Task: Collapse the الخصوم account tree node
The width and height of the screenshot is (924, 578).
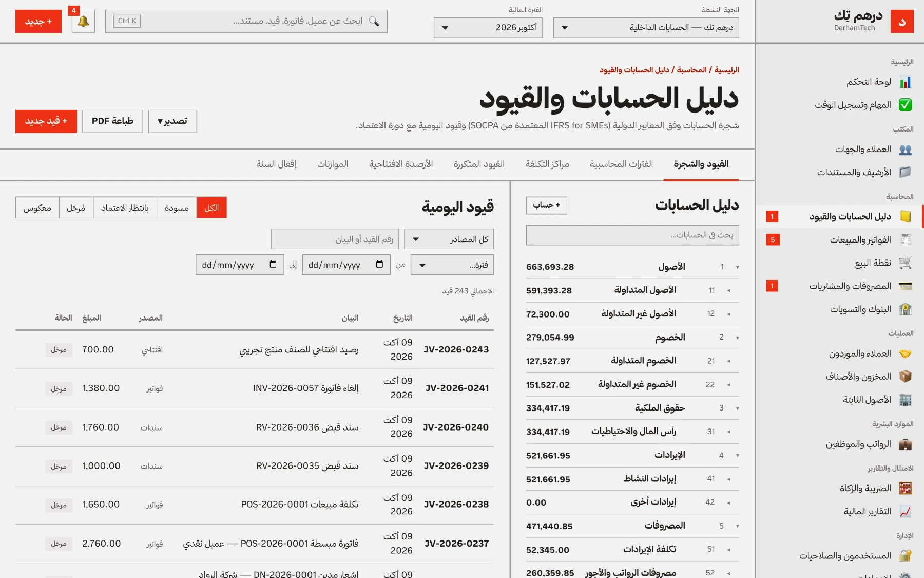Action: [738, 338]
